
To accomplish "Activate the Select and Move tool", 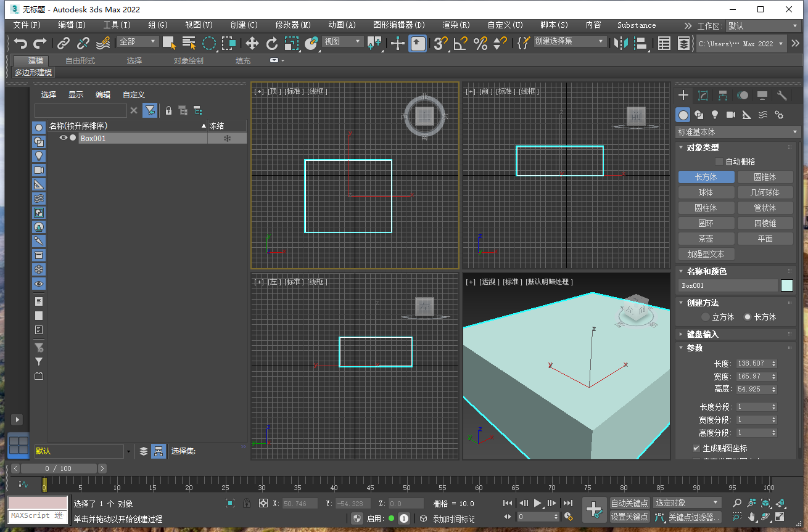I will point(252,43).
